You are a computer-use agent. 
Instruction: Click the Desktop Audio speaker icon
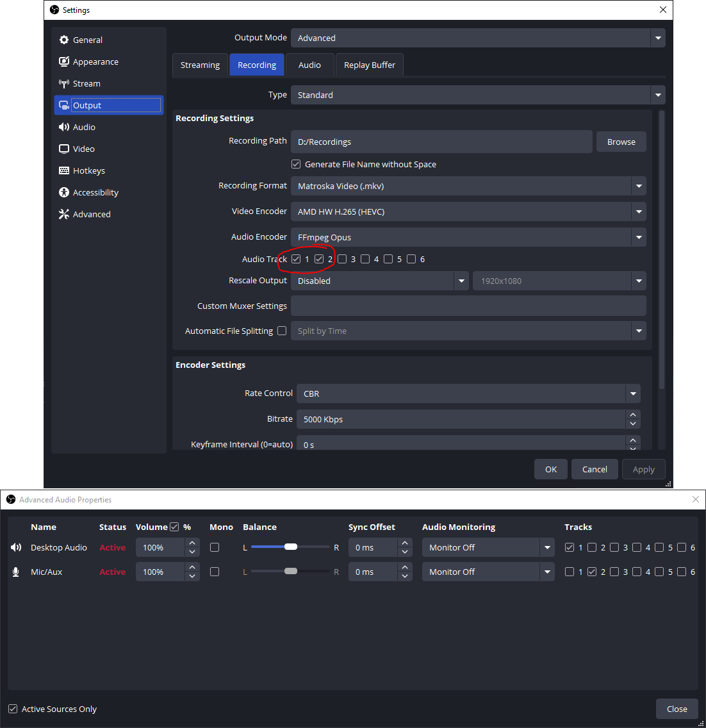click(x=16, y=547)
